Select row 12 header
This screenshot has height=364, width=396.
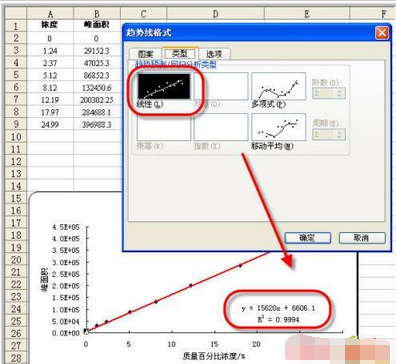tap(16, 162)
